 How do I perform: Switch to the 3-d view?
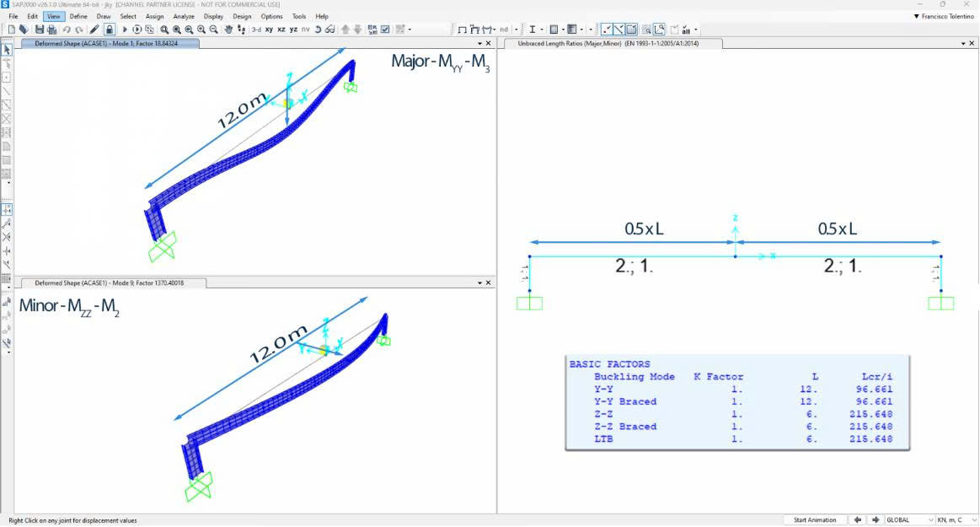pos(256,30)
